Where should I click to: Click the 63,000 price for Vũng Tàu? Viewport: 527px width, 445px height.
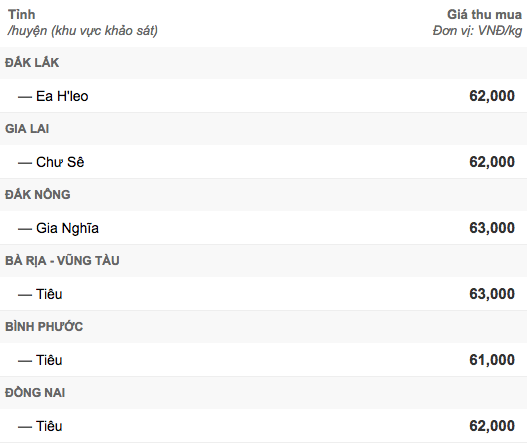coord(492,294)
